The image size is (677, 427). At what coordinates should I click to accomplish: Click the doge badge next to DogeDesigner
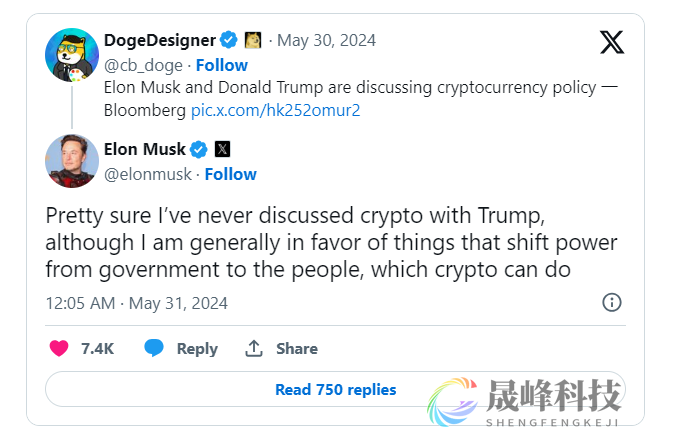tap(253, 41)
